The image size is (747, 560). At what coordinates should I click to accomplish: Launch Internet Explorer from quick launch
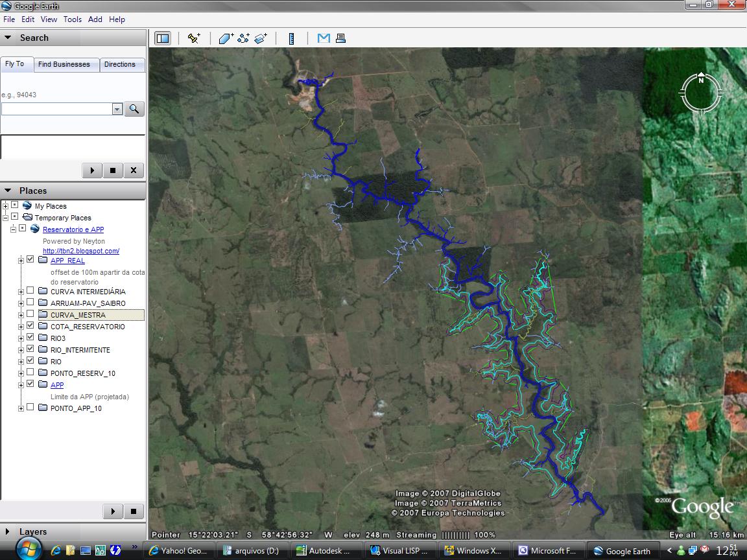(55, 550)
